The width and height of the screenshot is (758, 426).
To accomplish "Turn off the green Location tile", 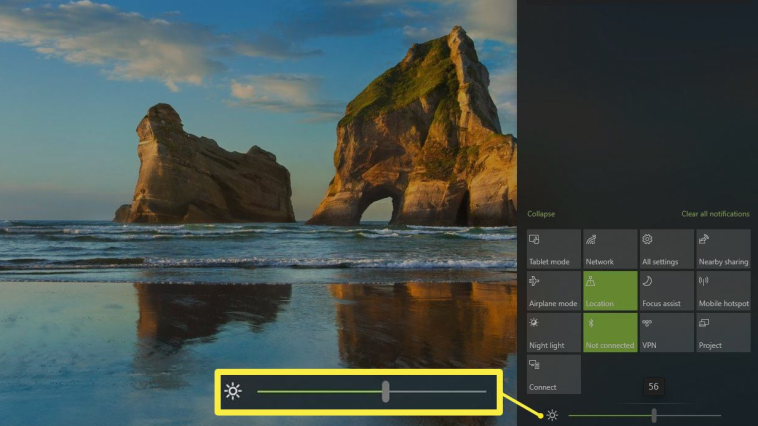I will 610,291.
